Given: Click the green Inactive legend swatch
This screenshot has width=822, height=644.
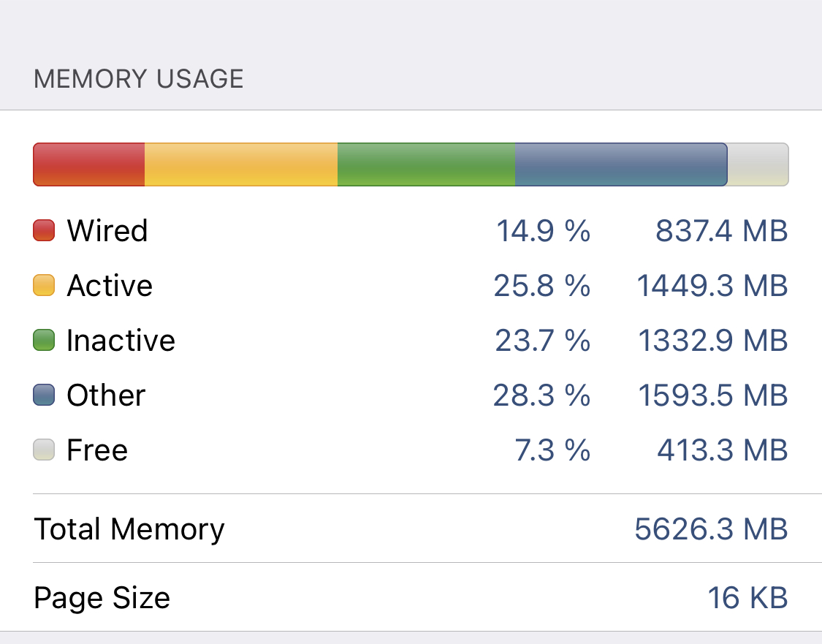Looking at the screenshot, I should tap(45, 340).
